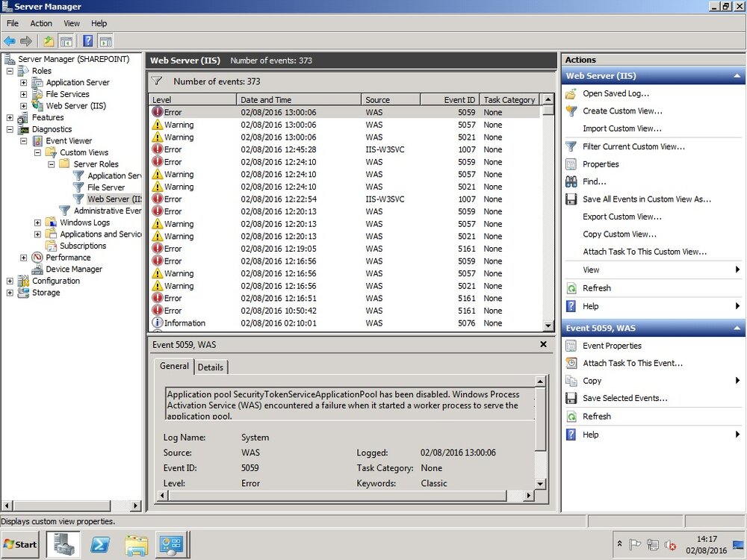The width and height of the screenshot is (747, 560).
Task: Sort events by Event ID column header
Action: (450, 99)
